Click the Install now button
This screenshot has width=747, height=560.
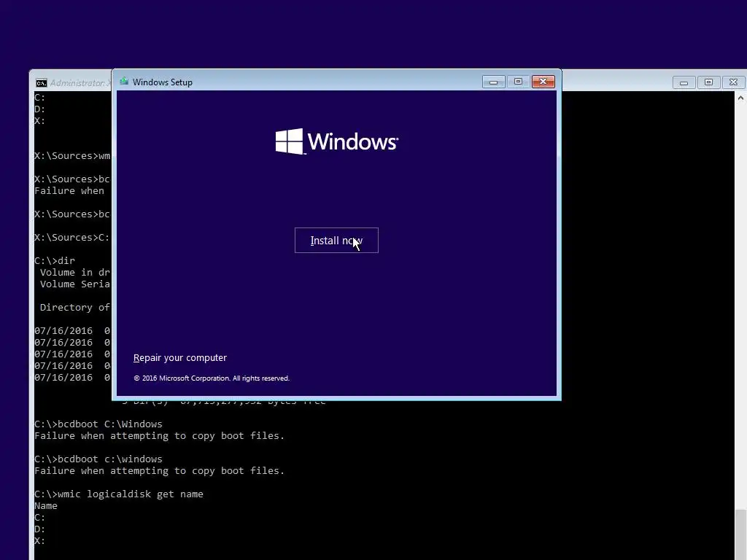coord(336,241)
